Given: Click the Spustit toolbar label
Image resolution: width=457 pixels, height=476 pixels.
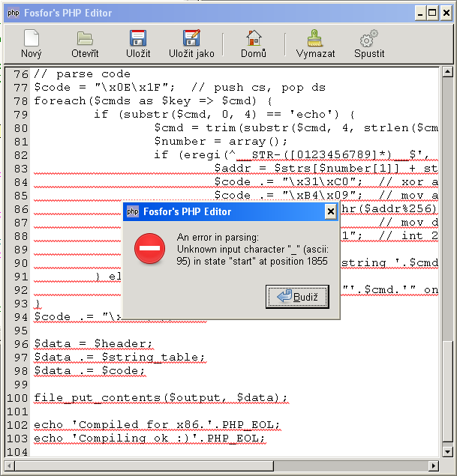Looking at the screenshot, I should tap(369, 53).
